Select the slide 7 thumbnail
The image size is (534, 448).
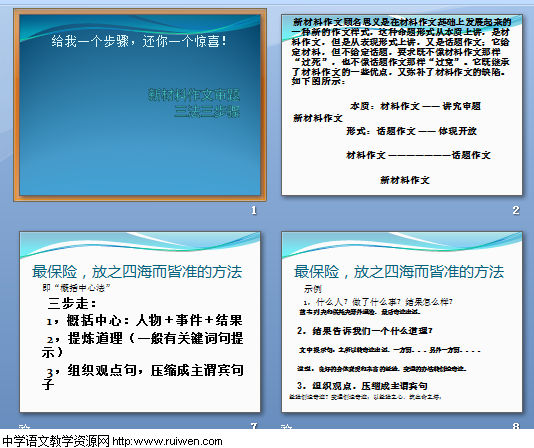click(140, 322)
